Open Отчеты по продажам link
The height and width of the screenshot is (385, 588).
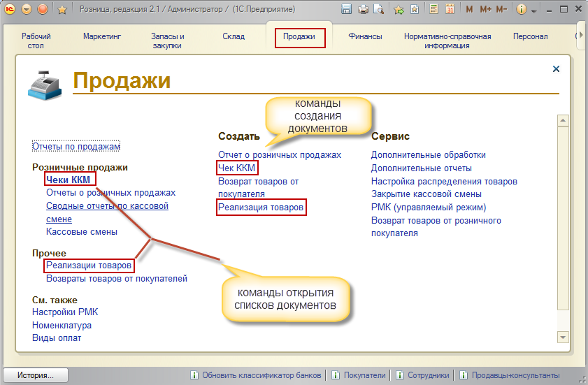(x=76, y=146)
